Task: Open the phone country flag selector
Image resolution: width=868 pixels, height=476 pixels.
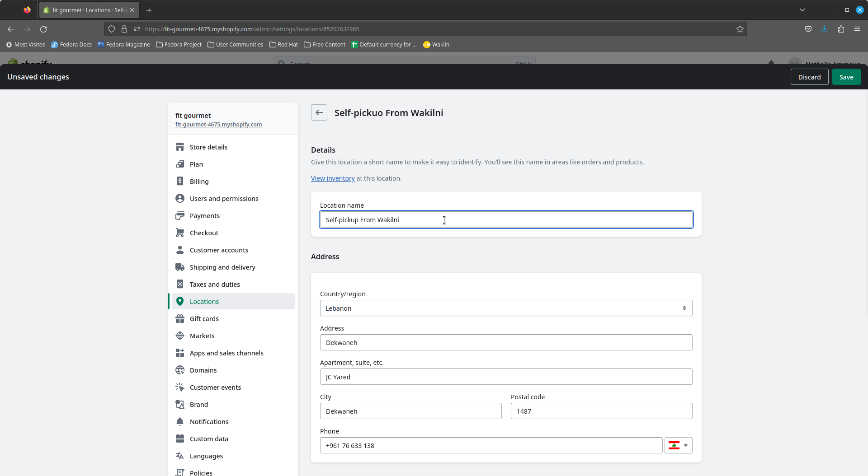Action: tap(678, 446)
